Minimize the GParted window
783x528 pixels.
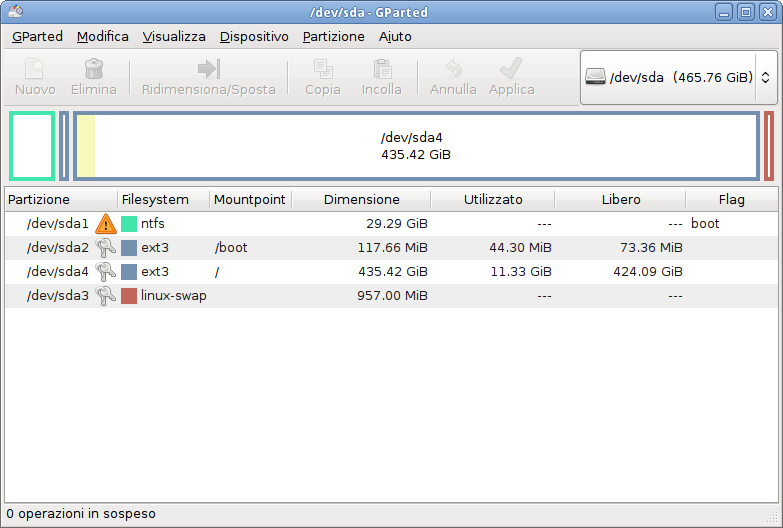[x=724, y=12]
